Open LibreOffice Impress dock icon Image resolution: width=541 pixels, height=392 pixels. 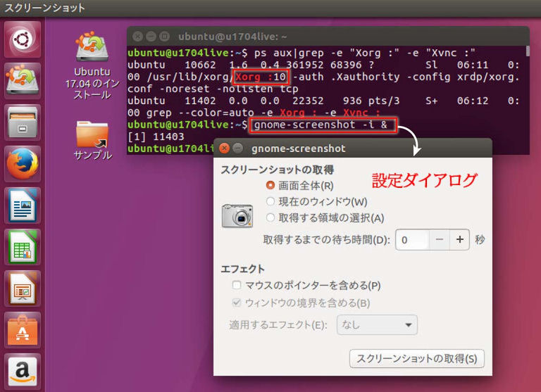pyautogui.click(x=23, y=289)
